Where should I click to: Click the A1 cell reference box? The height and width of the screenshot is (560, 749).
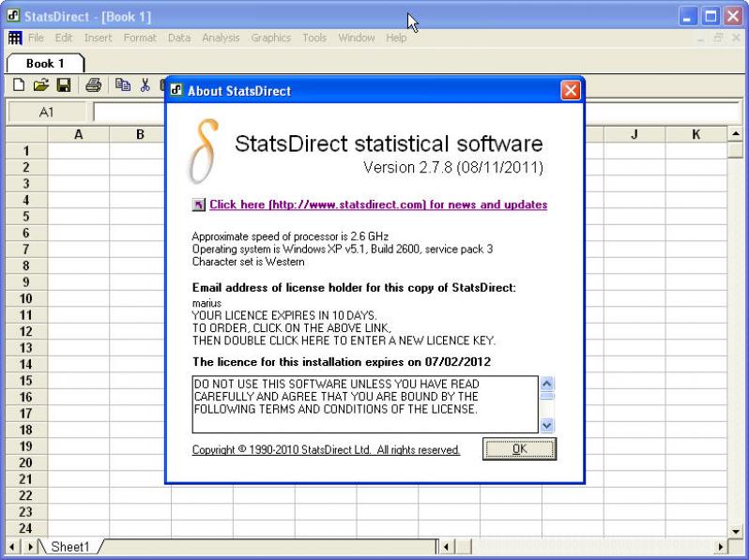47,113
